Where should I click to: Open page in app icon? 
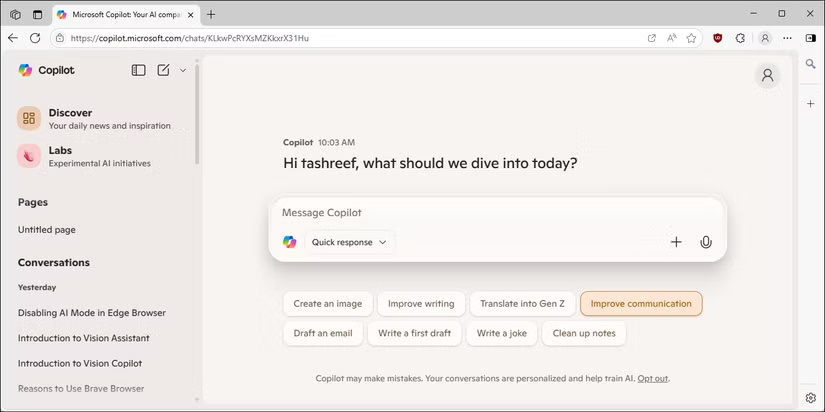point(652,38)
